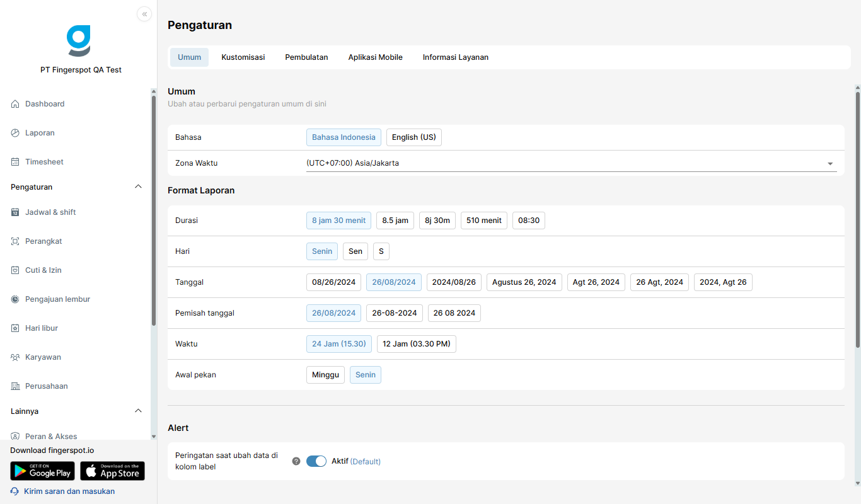Collapse the sidebar with double-chevron icon

(x=144, y=14)
